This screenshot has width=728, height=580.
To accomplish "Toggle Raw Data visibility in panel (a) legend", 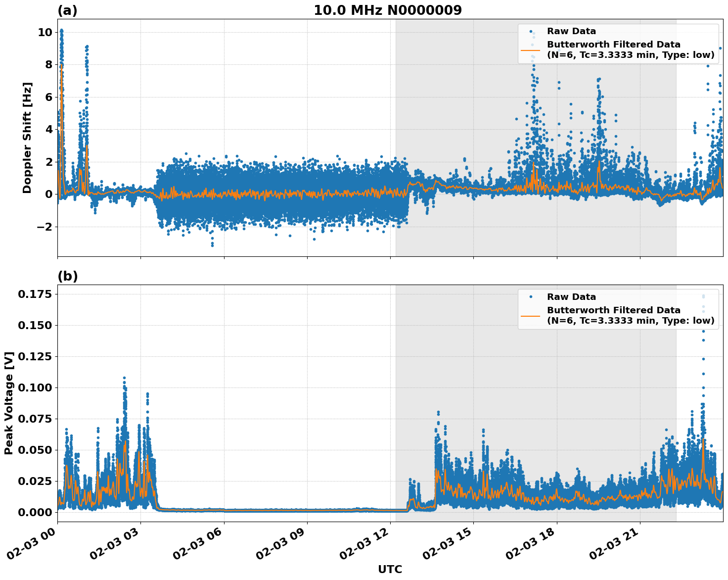I will tap(570, 30).
